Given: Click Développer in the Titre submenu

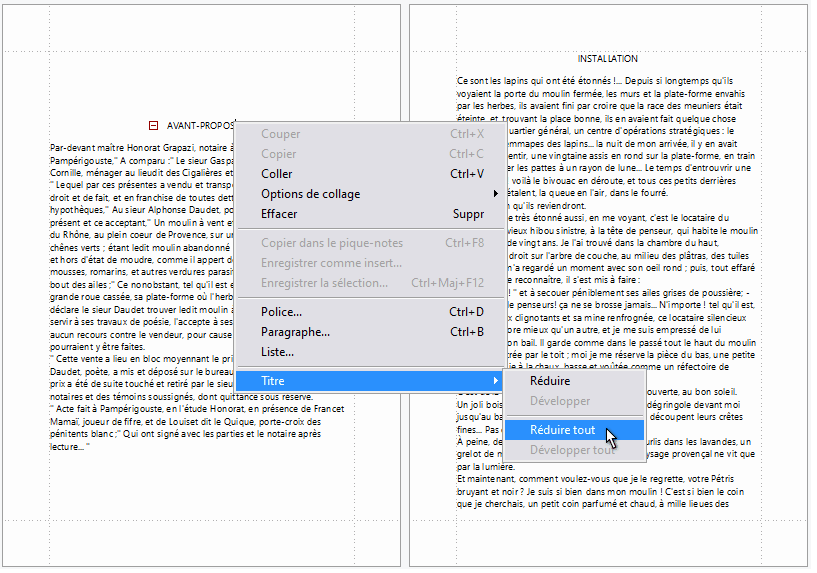Looking at the screenshot, I should 559,401.
